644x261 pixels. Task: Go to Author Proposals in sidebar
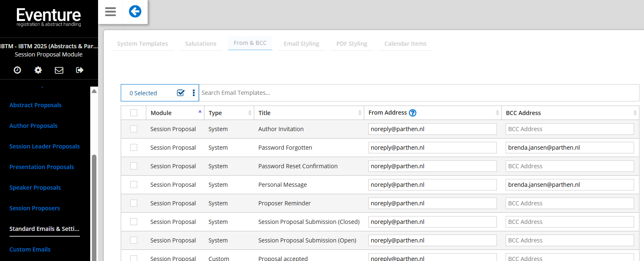point(33,126)
